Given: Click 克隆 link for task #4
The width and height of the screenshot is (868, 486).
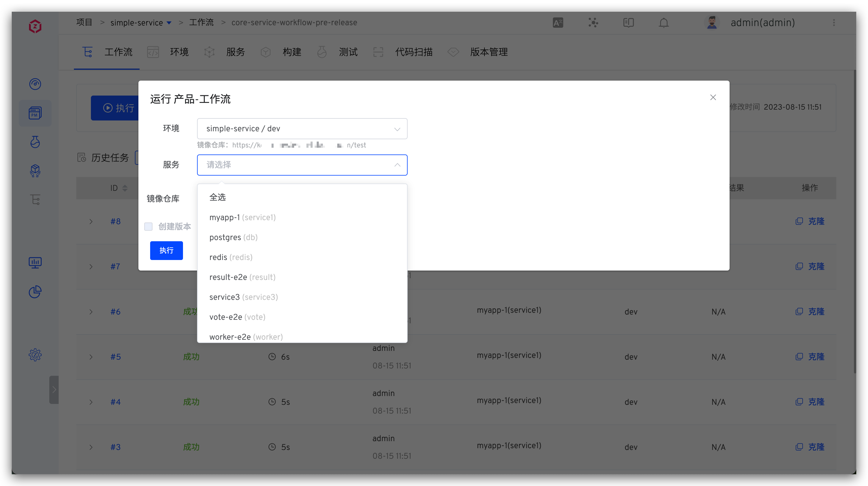Looking at the screenshot, I should (816, 402).
